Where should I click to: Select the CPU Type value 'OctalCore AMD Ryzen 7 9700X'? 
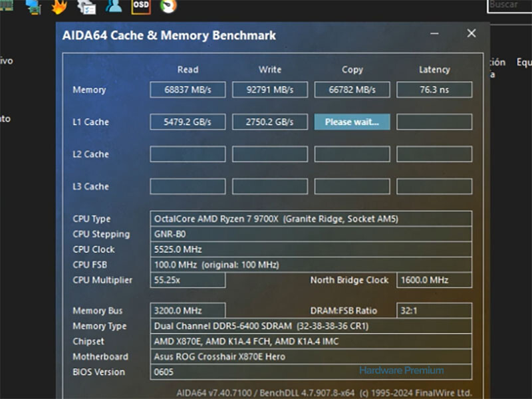(311, 219)
